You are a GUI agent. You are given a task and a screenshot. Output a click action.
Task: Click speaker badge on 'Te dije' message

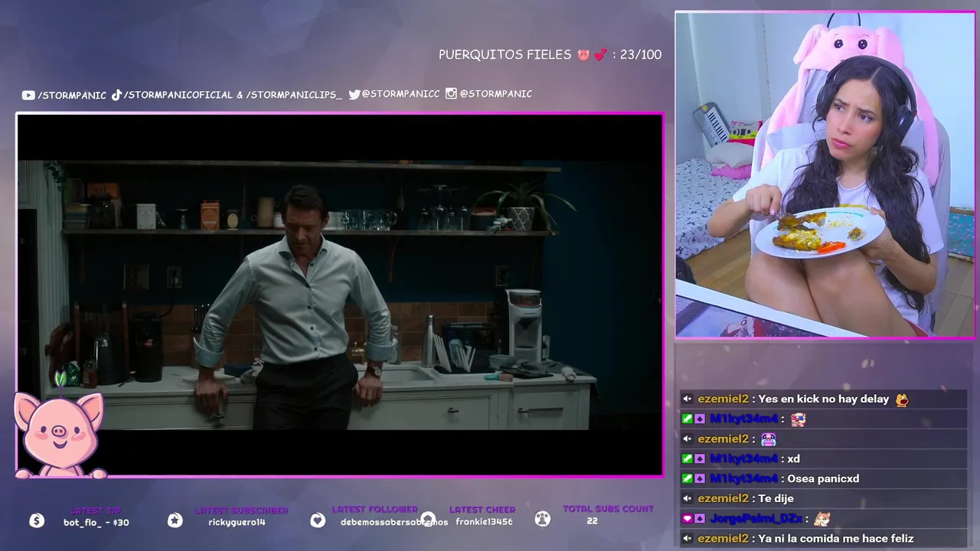click(688, 498)
